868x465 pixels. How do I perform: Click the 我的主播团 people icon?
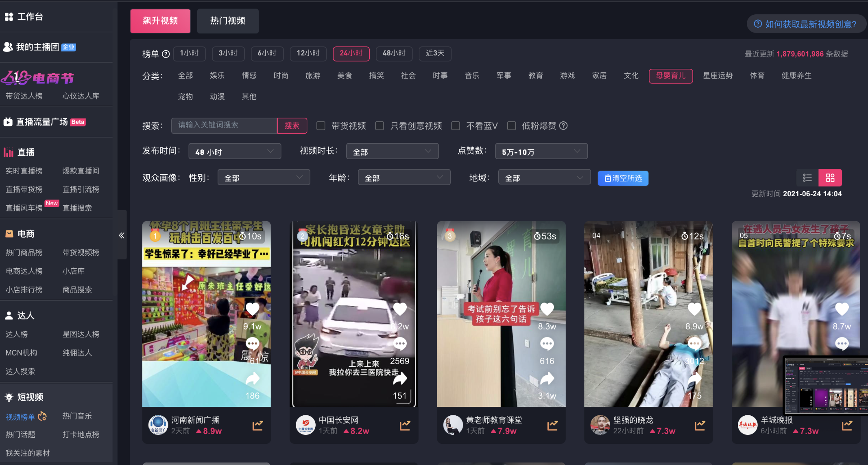pos(8,47)
